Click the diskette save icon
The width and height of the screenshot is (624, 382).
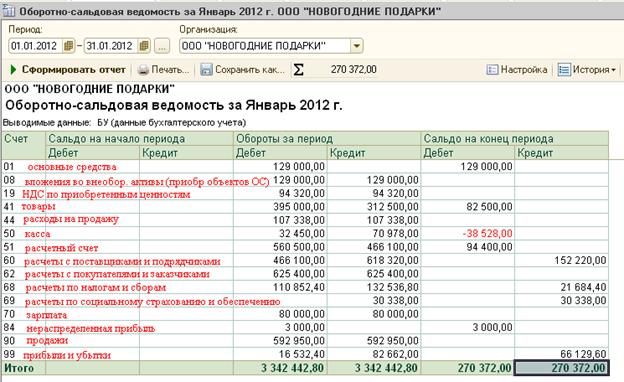coord(206,70)
